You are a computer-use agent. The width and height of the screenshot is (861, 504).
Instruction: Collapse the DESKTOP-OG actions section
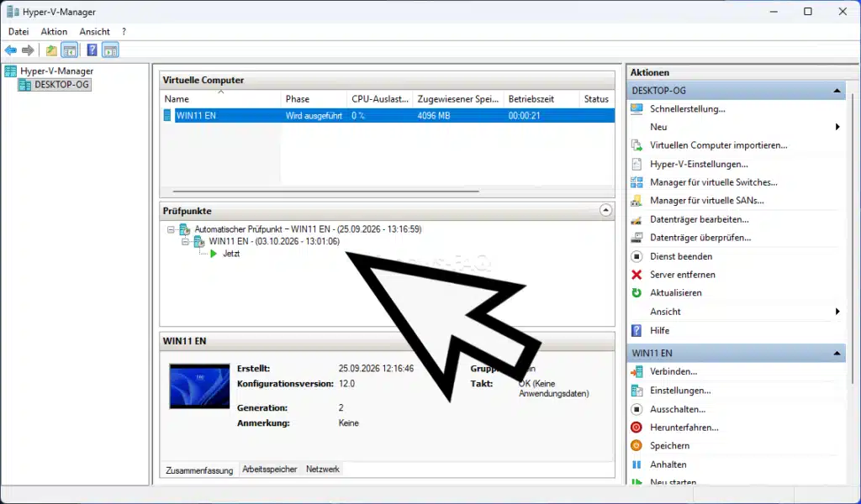pos(837,91)
